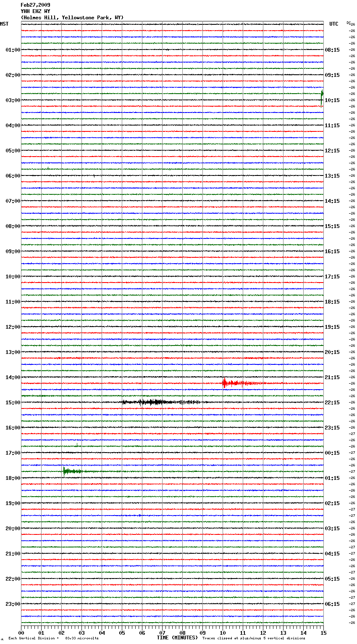The height and width of the screenshot is (644, 357).
Task: Click the 02:00 MST time label
Action: 13,75
